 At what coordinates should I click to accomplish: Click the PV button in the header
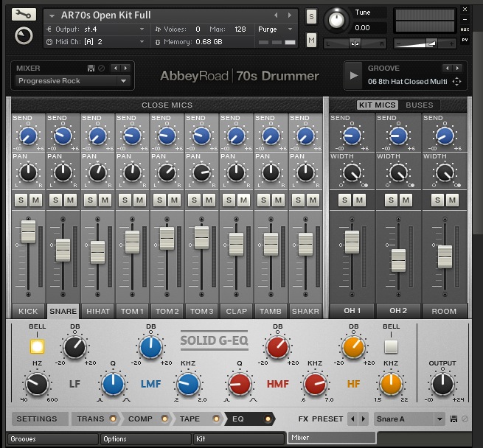click(465, 40)
